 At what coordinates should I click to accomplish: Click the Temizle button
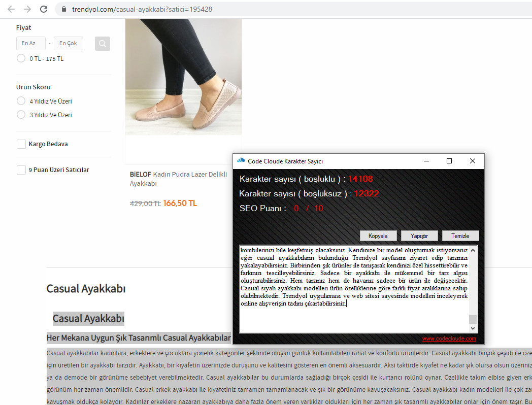[x=460, y=235]
